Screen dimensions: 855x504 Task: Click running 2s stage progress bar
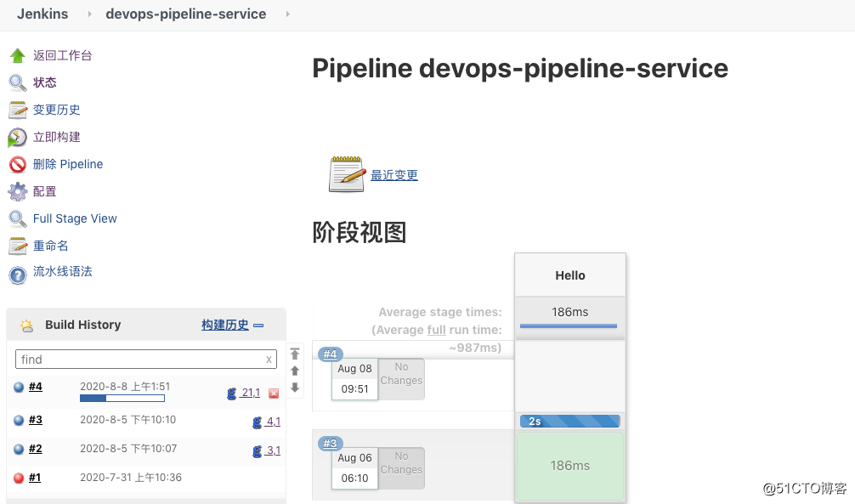(569, 421)
